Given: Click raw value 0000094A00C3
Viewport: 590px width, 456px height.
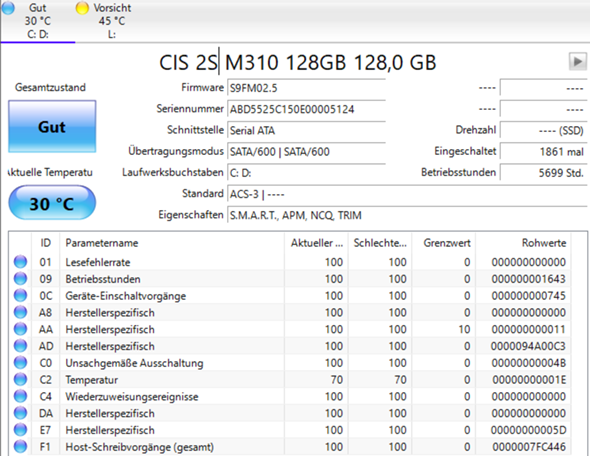Looking at the screenshot, I should tap(528, 346).
